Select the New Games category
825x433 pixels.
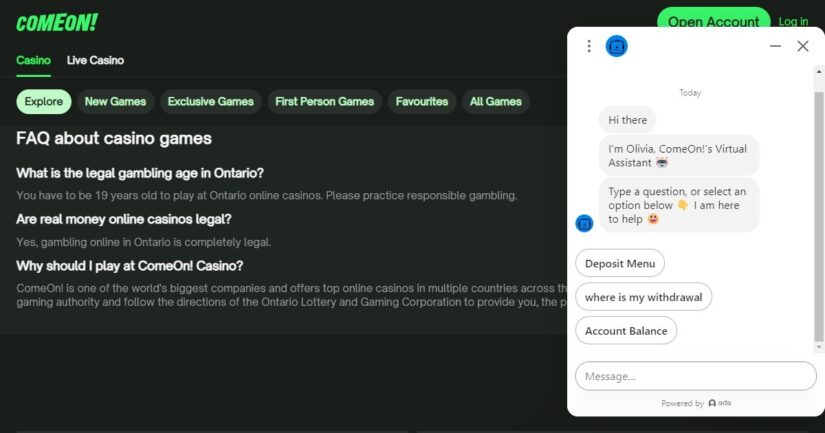click(115, 102)
